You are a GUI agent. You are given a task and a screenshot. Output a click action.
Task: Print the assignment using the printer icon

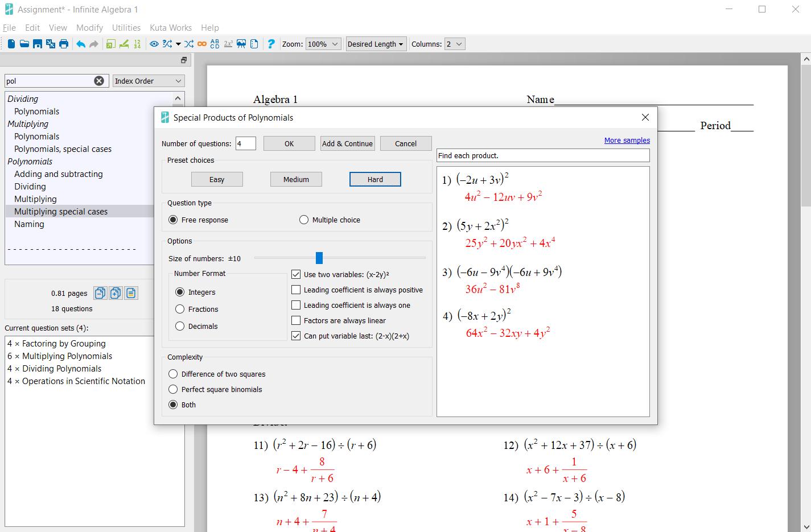64,44
